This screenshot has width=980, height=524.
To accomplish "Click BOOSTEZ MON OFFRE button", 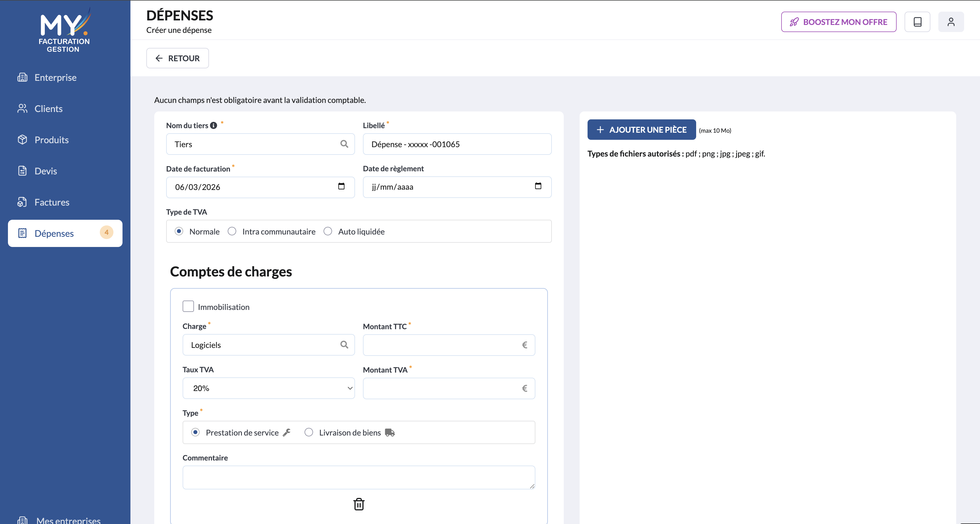I will tap(839, 22).
